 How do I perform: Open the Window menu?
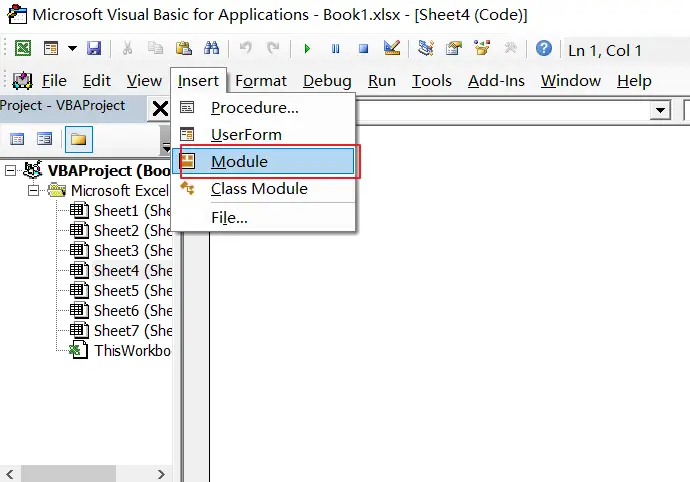point(571,81)
